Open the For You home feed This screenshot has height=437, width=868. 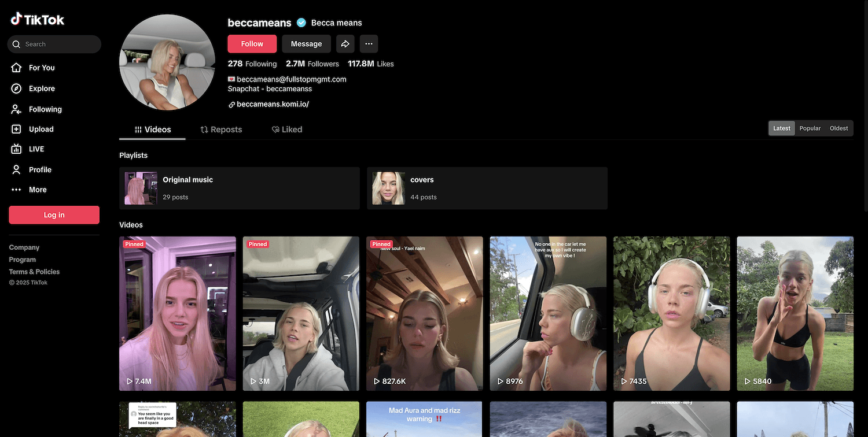pos(41,68)
